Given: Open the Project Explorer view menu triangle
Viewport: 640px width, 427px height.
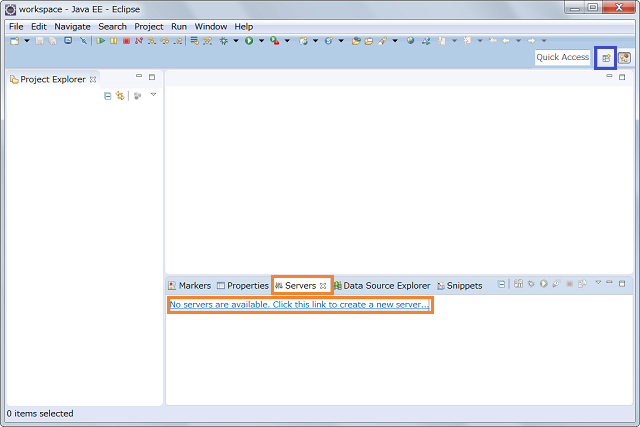Looking at the screenshot, I should [153, 95].
